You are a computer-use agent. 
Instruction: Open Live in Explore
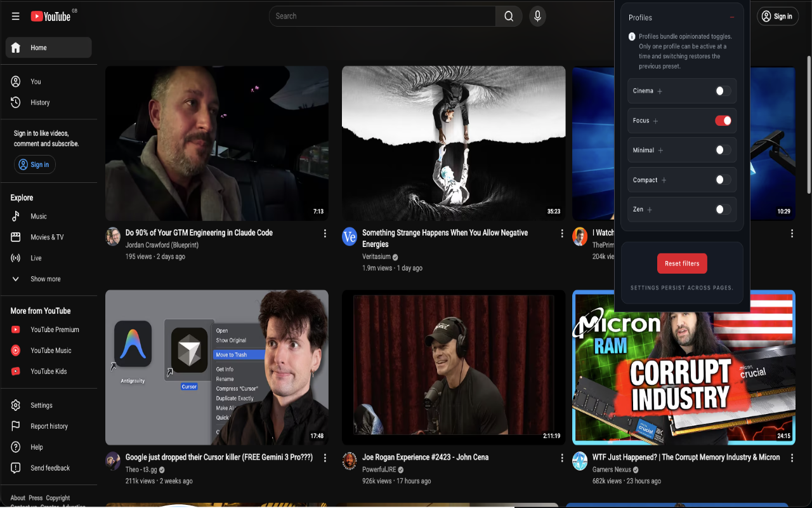[49, 258]
